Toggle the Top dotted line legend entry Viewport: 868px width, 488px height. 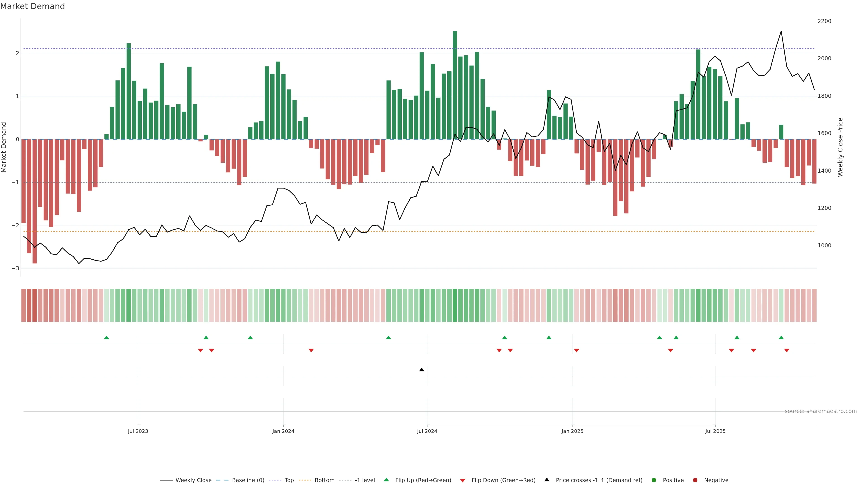click(289, 480)
